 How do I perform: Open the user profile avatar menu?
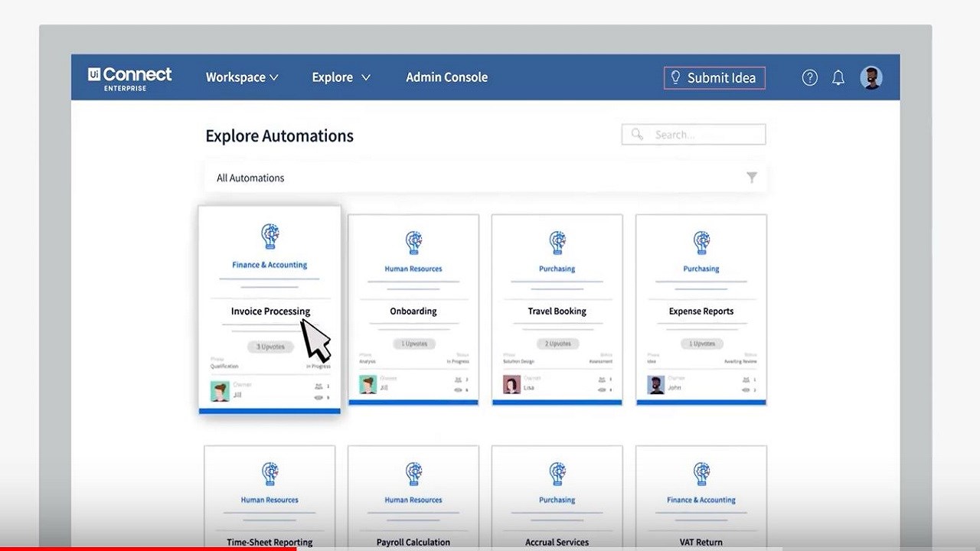(x=871, y=77)
